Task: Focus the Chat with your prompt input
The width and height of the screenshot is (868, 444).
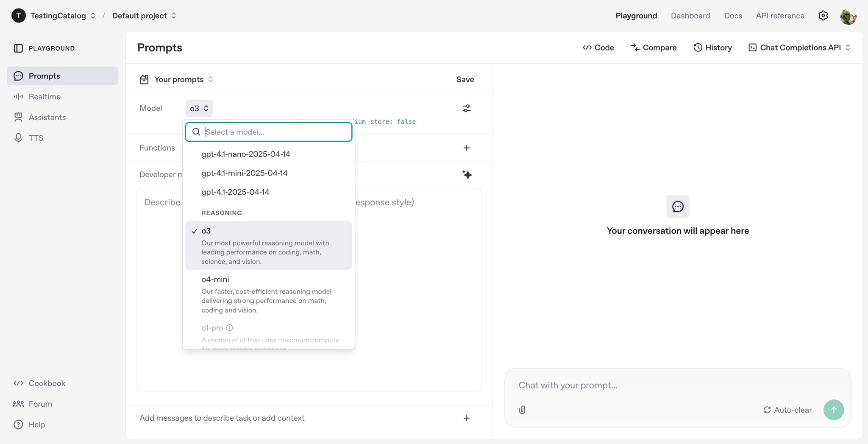Action: [677, 385]
